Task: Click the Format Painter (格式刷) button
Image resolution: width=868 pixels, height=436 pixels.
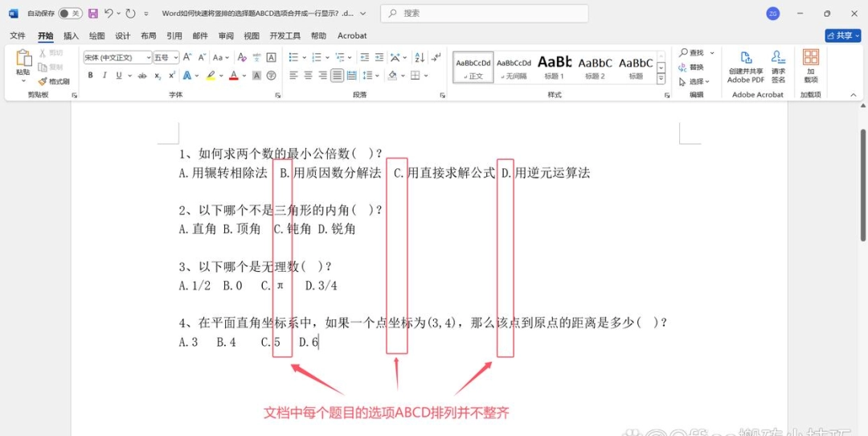Action: 55,81
